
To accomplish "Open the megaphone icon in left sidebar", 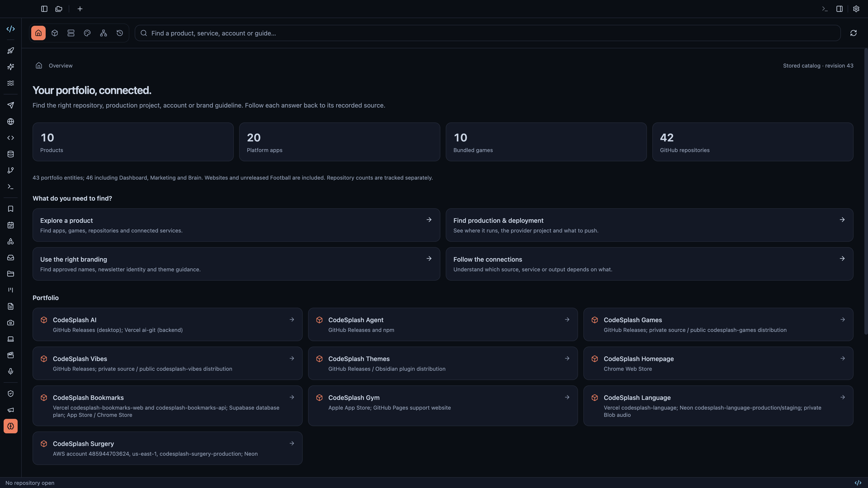I will click(10, 410).
